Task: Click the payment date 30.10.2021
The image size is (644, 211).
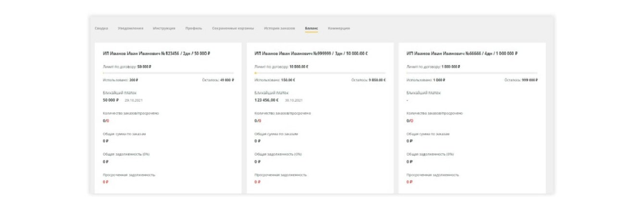Action: pos(294,100)
